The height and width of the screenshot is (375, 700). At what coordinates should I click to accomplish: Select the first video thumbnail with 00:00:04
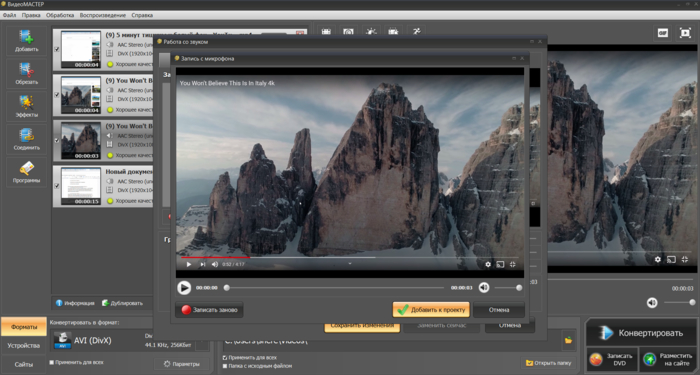(81, 49)
